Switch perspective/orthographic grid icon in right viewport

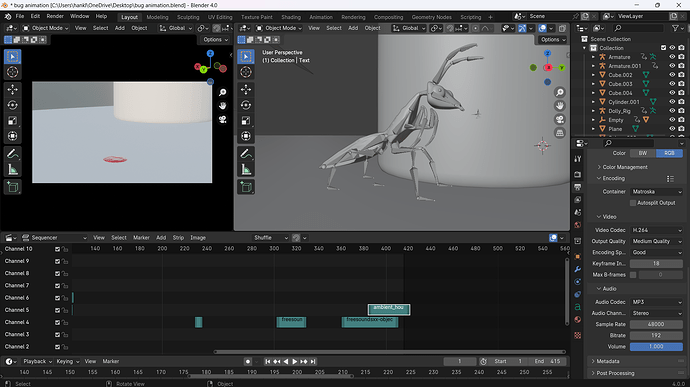[560, 133]
